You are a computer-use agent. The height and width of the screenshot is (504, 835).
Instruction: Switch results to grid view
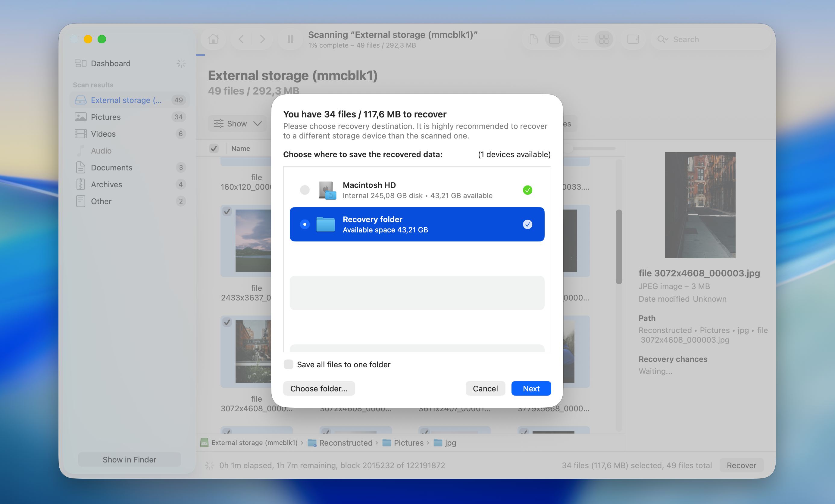pyautogui.click(x=604, y=39)
